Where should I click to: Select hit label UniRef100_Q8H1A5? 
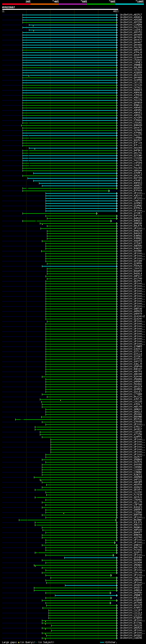[131, 50]
